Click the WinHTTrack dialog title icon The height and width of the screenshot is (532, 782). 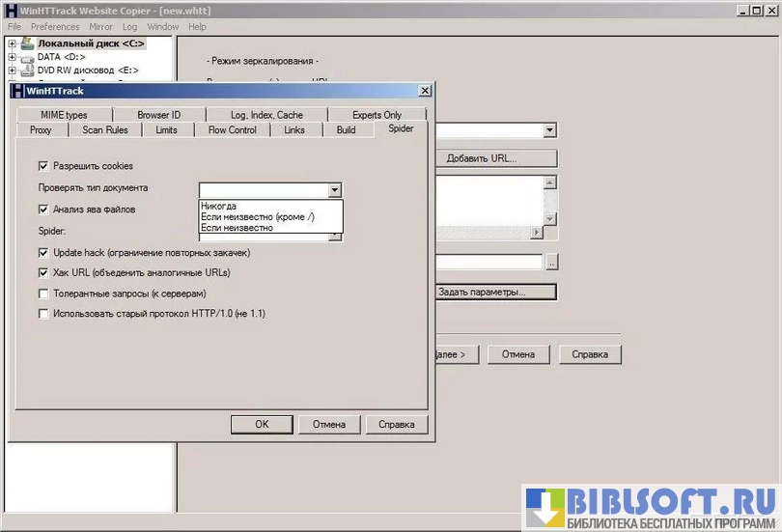(x=17, y=91)
